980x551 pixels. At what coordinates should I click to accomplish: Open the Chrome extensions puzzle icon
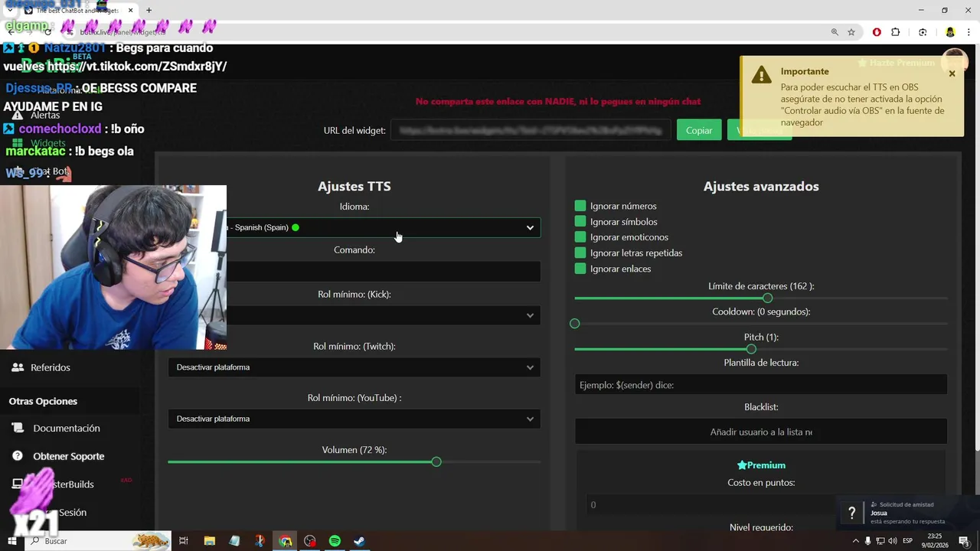(x=896, y=32)
